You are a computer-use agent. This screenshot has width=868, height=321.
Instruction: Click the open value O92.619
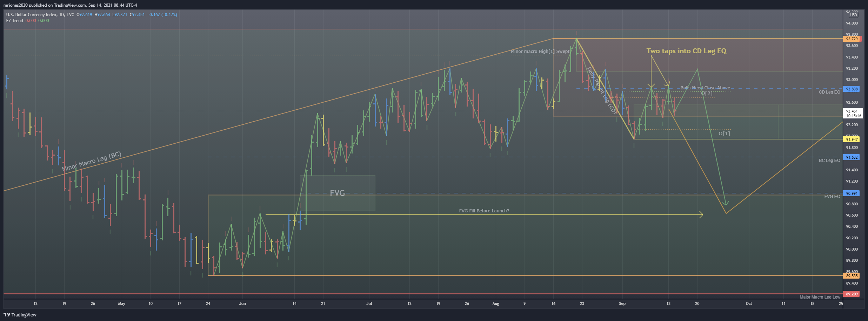pyautogui.click(x=84, y=15)
